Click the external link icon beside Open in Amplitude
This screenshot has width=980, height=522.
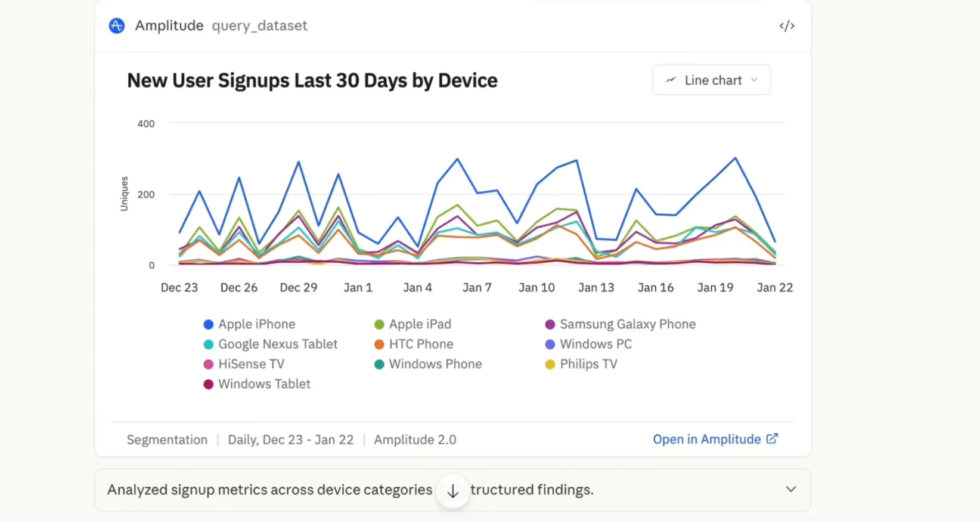(772, 439)
